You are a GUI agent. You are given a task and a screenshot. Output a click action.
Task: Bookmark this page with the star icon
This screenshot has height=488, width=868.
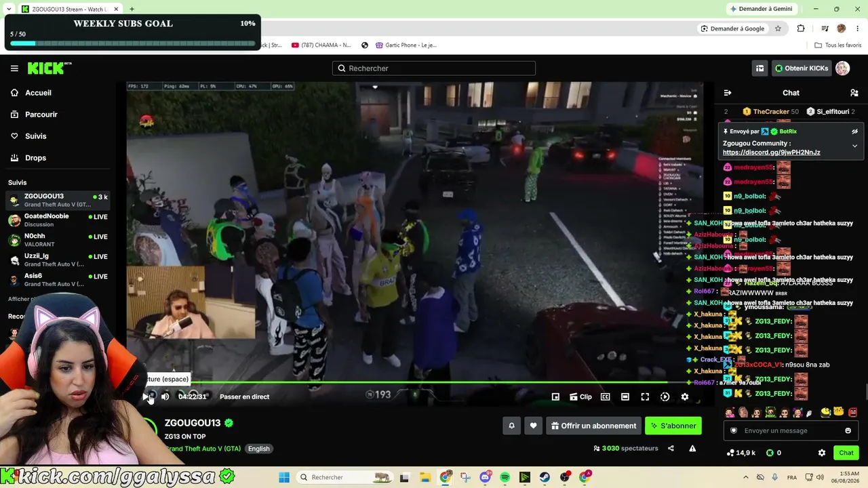(778, 28)
